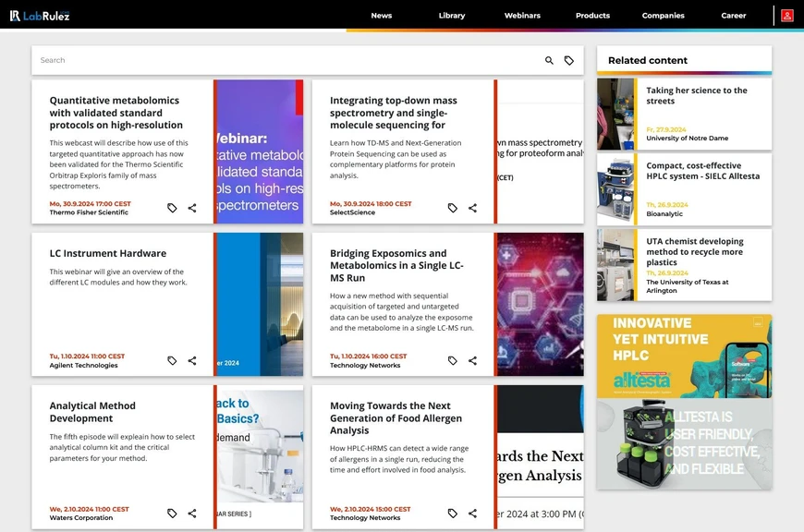Click Thermo Fisher Scientific company name
The width and height of the screenshot is (804, 532).
coord(89,212)
